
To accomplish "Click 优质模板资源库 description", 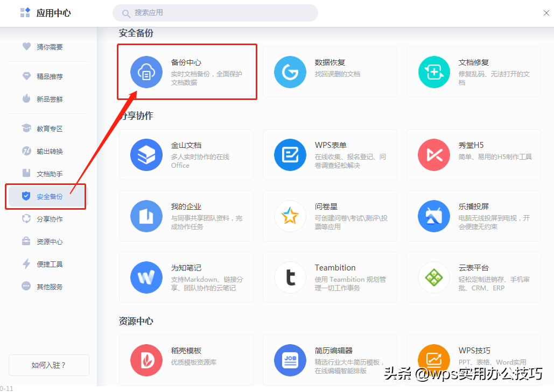I will click(194, 362).
